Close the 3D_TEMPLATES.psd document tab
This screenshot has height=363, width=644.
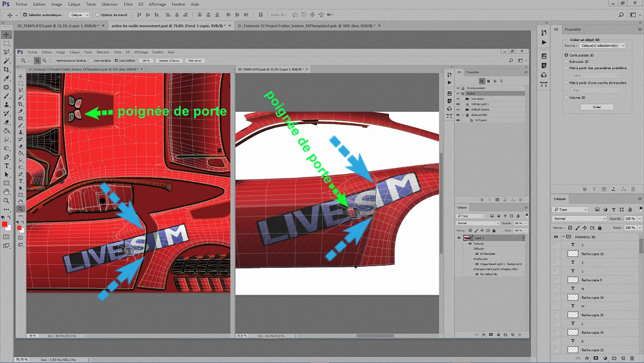103,25
